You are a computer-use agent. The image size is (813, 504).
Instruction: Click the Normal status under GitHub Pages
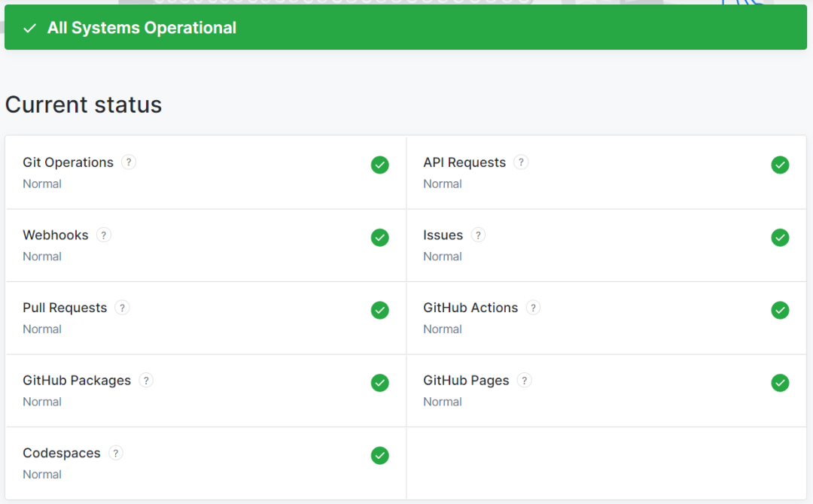coord(443,402)
